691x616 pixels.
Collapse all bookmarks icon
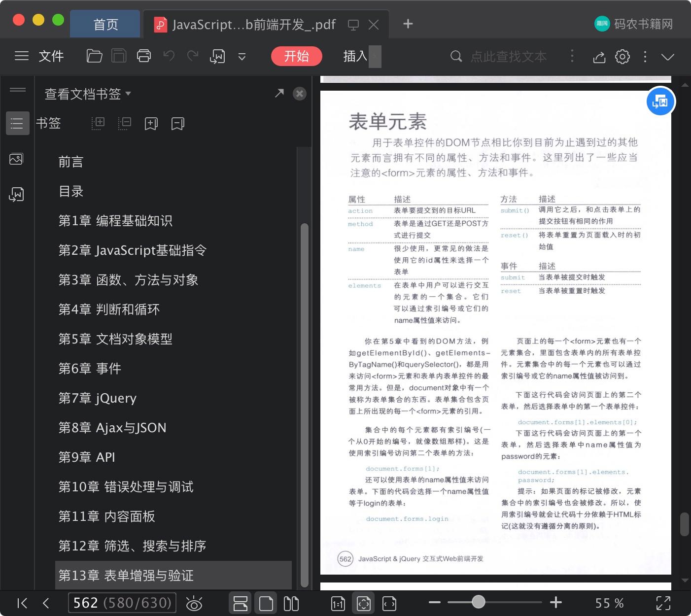pyautogui.click(x=125, y=123)
